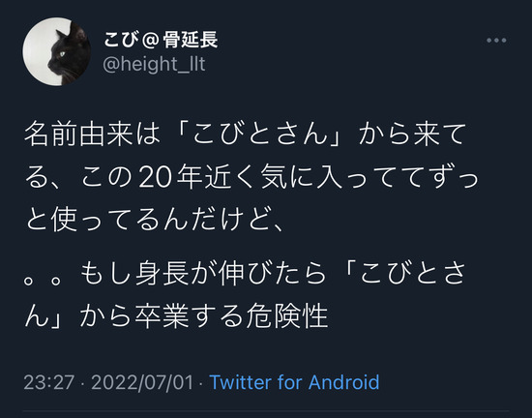Click the white background area of the avatar

pyautogui.click(x=36, y=51)
